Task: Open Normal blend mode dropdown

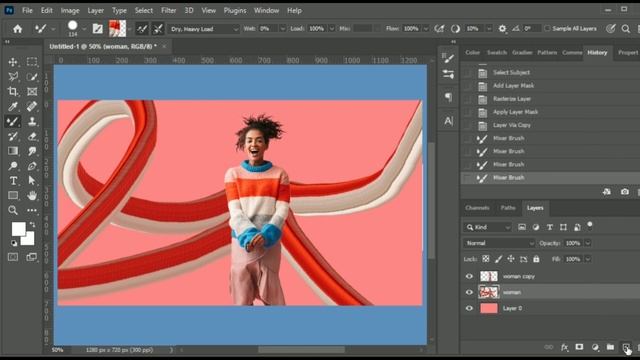Action: tap(499, 243)
